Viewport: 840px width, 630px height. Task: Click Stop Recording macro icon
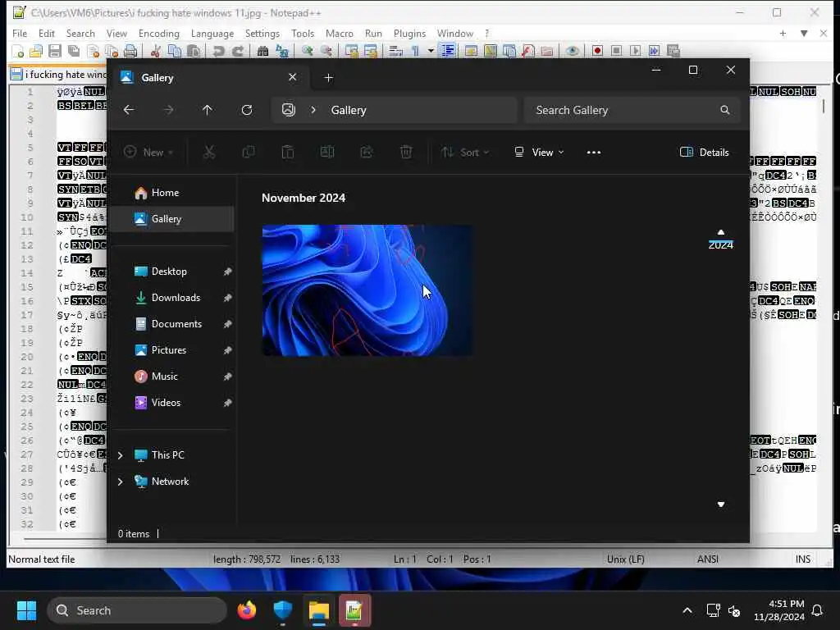click(617, 51)
